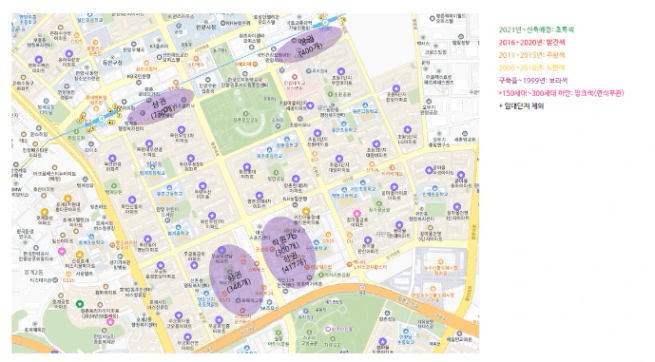The height and width of the screenshot is (362, 655).
Task: Select the 상권 (348개) purple ellipse
Action: 236,280
